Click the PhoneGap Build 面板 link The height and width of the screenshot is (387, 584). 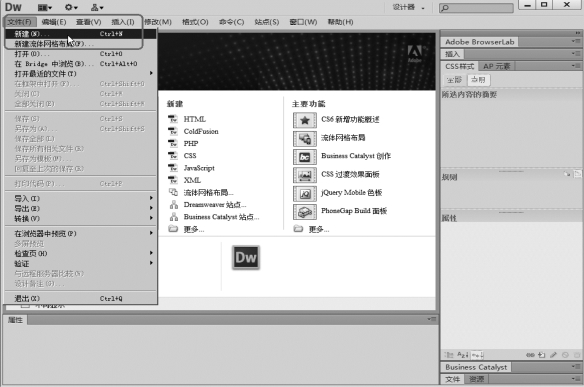[354, 211]
